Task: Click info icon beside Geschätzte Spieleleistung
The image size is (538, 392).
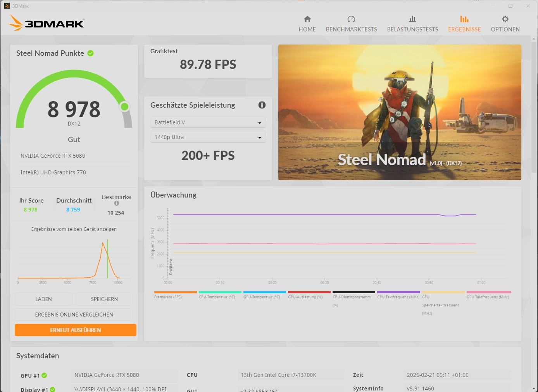Action: (262, 105)
